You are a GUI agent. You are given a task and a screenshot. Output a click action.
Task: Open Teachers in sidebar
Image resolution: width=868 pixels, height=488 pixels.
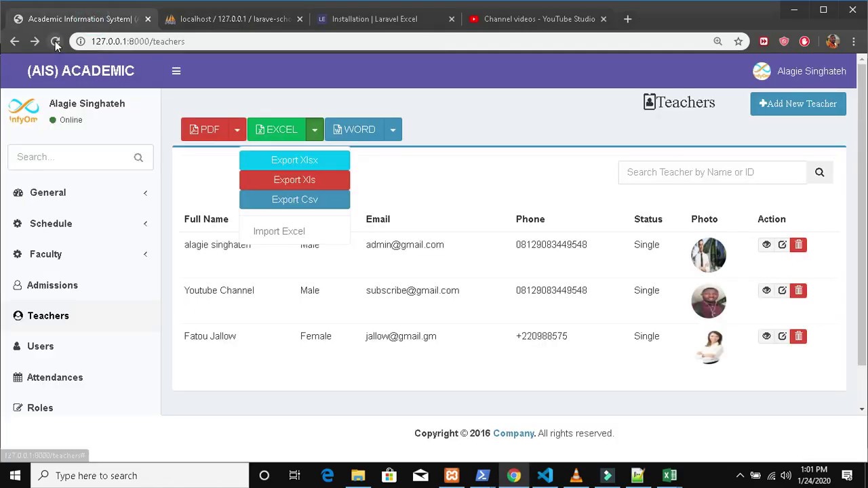[x=80, y=316]
